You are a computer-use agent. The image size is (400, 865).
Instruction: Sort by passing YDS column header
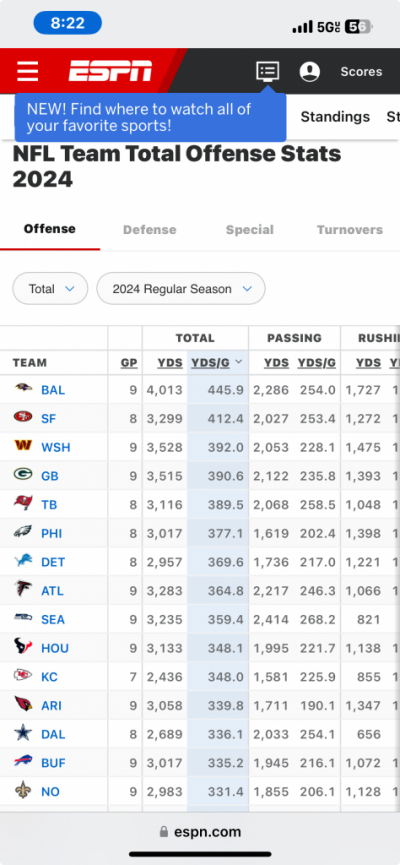coord(276,363)
